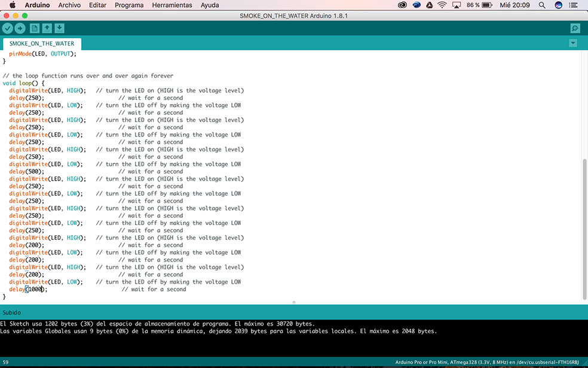Open the Herramientas menu
588x368 pixels.
coord(172,5)
